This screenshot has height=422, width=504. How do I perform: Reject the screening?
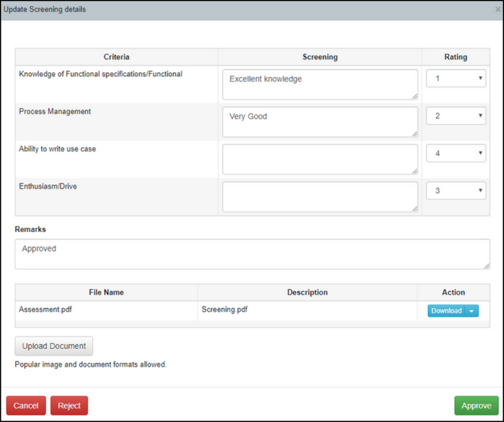pos(69,406)
